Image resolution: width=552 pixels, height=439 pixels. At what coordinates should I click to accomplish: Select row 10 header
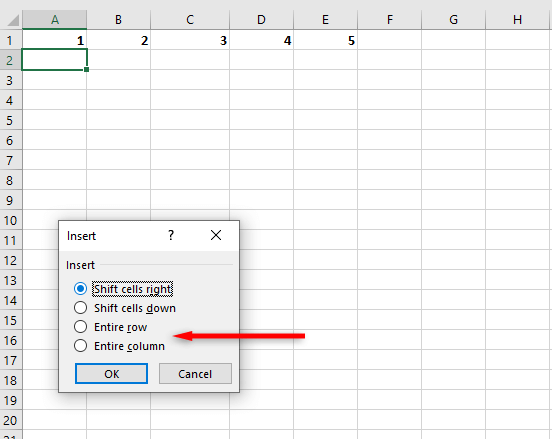(11, 220)
